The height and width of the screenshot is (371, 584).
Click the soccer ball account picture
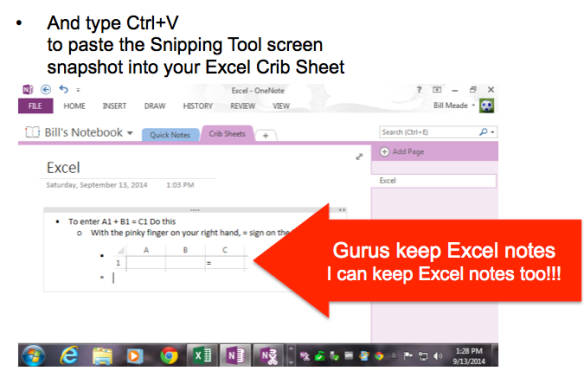487,105
